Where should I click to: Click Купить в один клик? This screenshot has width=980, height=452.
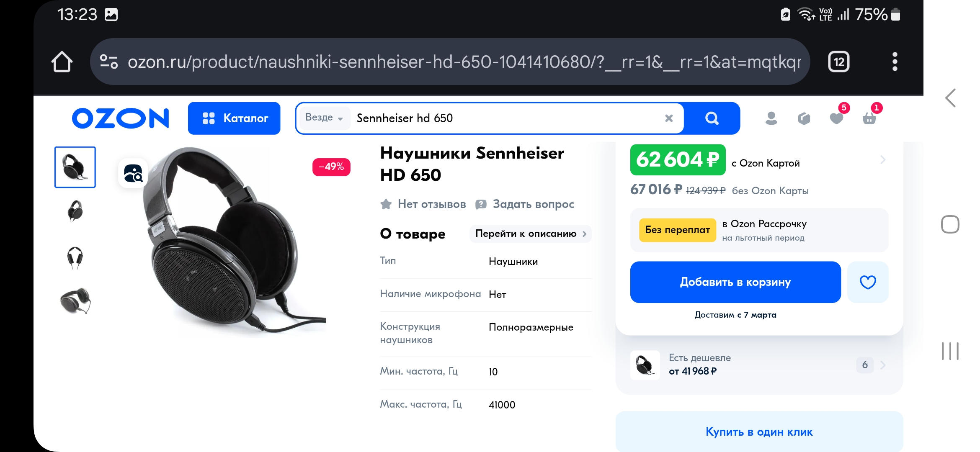point(759,431)
